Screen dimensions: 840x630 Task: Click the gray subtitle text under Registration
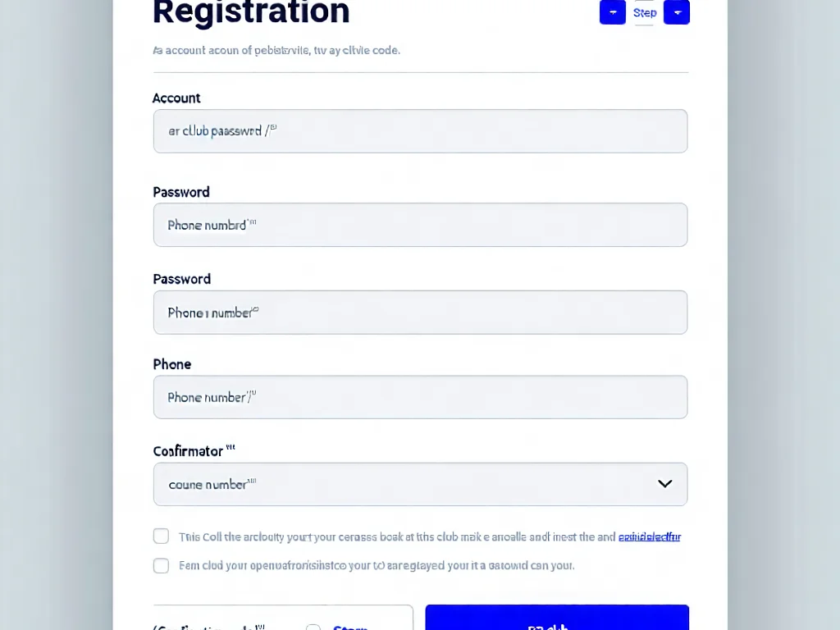point(276,51)
